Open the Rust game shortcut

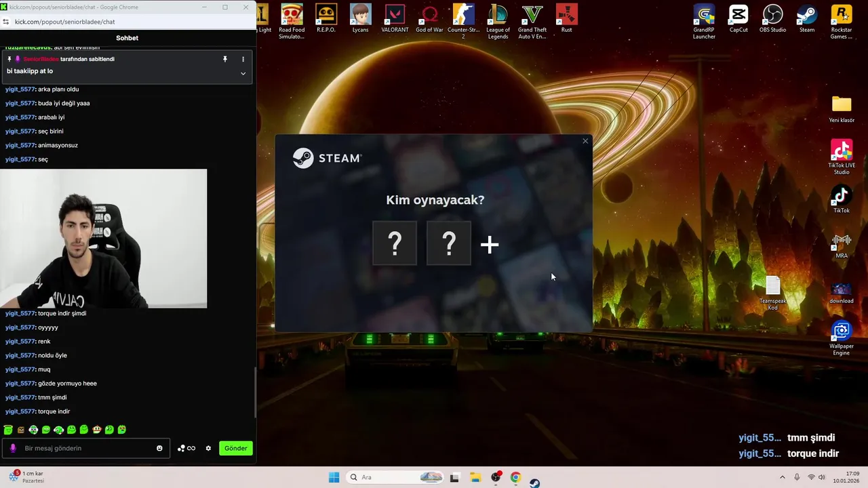tap(566, 19)
